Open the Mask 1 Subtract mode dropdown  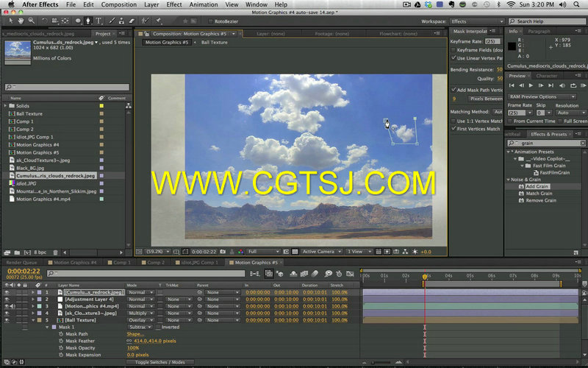[140, 327]
